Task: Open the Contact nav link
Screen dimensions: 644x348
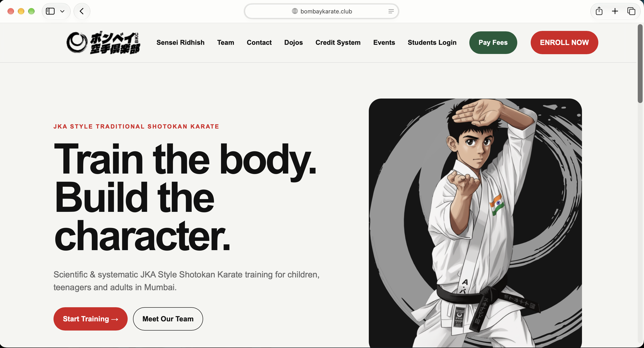Action: click(259, 43)
